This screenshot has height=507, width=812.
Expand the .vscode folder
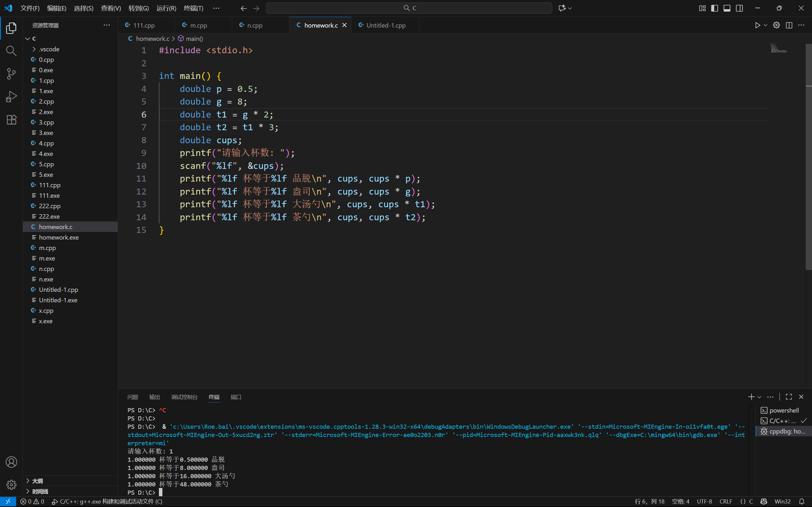point(49,49)
